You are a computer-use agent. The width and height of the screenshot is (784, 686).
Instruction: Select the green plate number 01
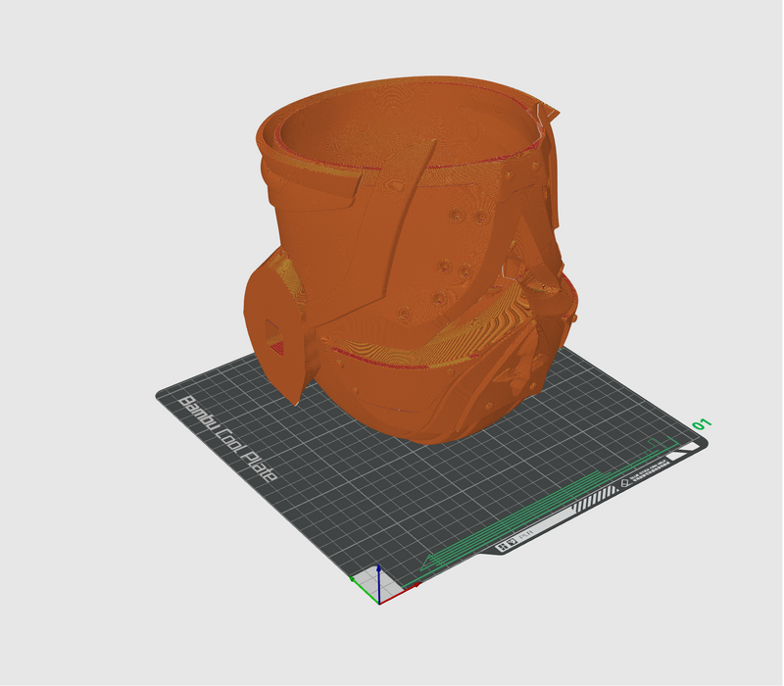701,424
